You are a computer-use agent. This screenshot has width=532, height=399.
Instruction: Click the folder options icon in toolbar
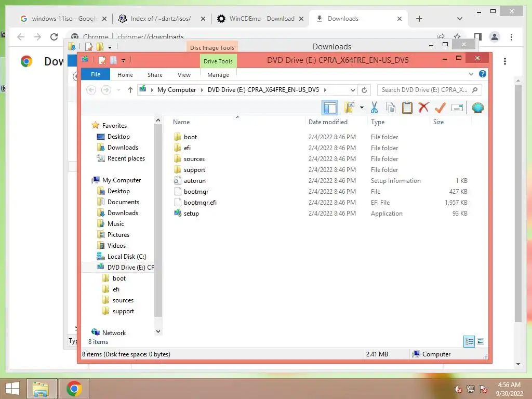349,108
